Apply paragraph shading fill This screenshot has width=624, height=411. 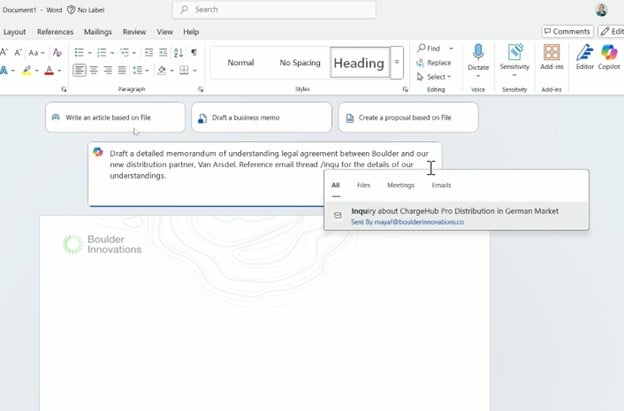coord(162,70)
